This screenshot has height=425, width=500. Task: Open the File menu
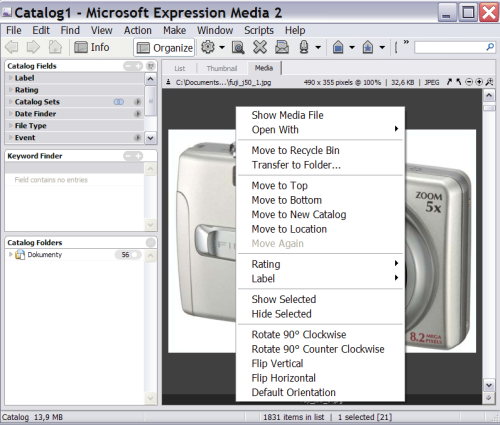pos(14,30)
